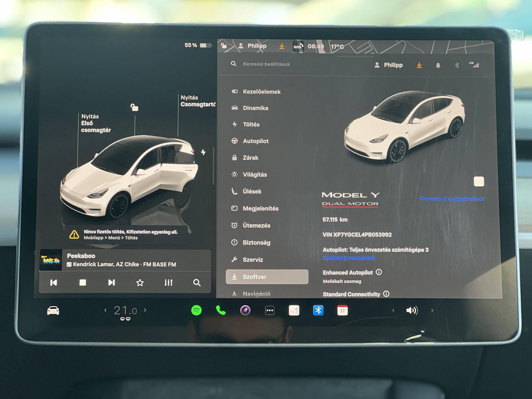Image resolution: width=532 pixels, height=399 pixels.
Task: Open the Calendar app in the dock
Action: click(343, 310)
